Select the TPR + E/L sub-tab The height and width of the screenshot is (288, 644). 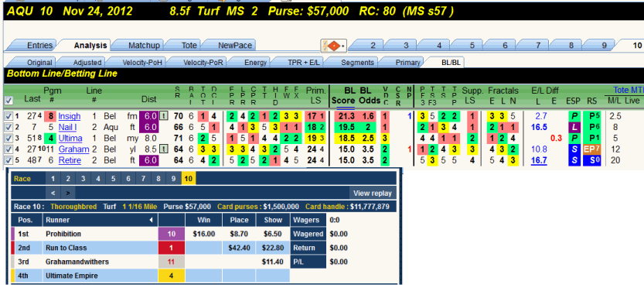[297, 63]
